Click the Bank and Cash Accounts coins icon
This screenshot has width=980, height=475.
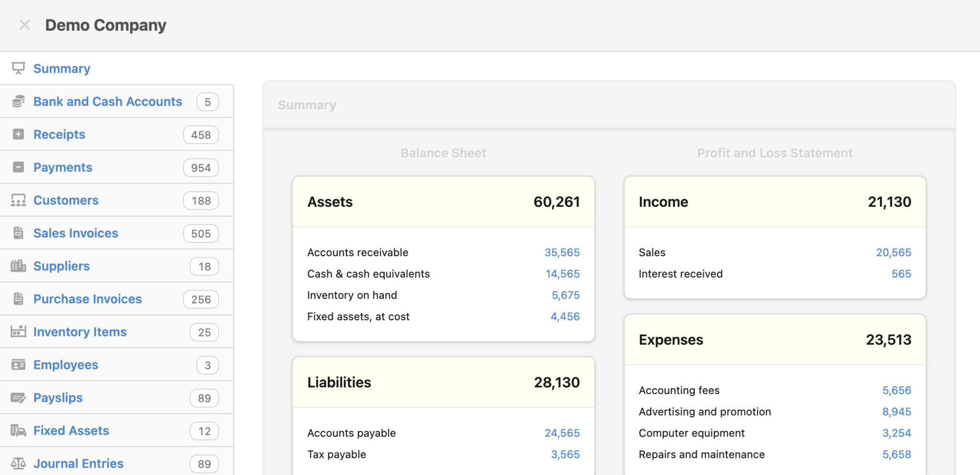click(x=18, y=102)
